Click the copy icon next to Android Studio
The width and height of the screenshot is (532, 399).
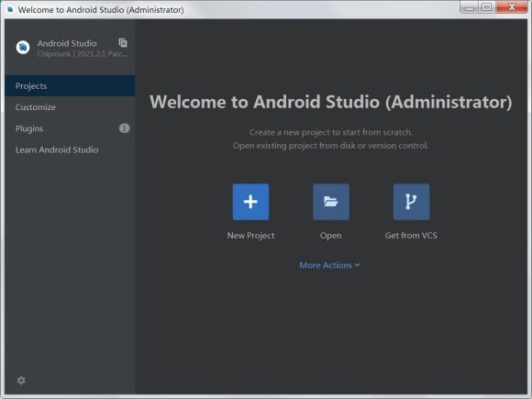pyautogui.click(x=123, y=43)
